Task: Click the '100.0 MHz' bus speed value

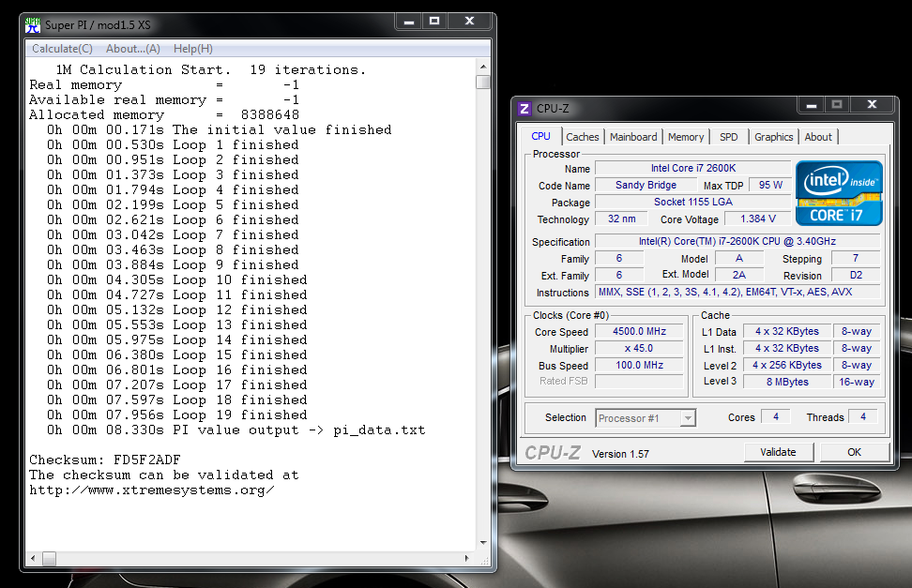Action: click(x=639, y=365)
